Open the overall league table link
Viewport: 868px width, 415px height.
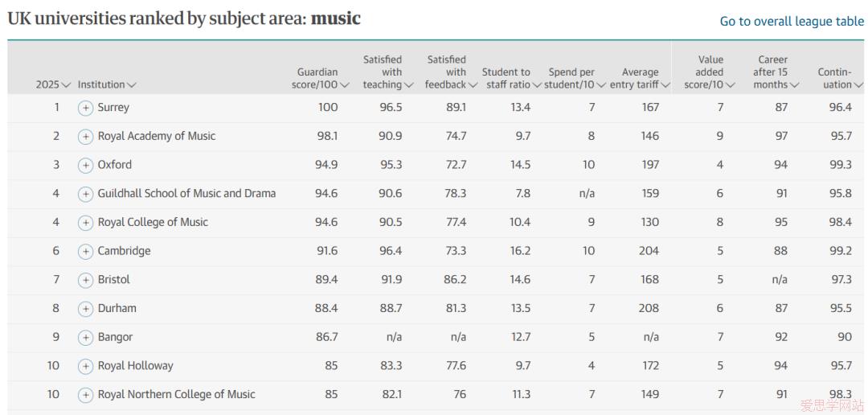792,22
